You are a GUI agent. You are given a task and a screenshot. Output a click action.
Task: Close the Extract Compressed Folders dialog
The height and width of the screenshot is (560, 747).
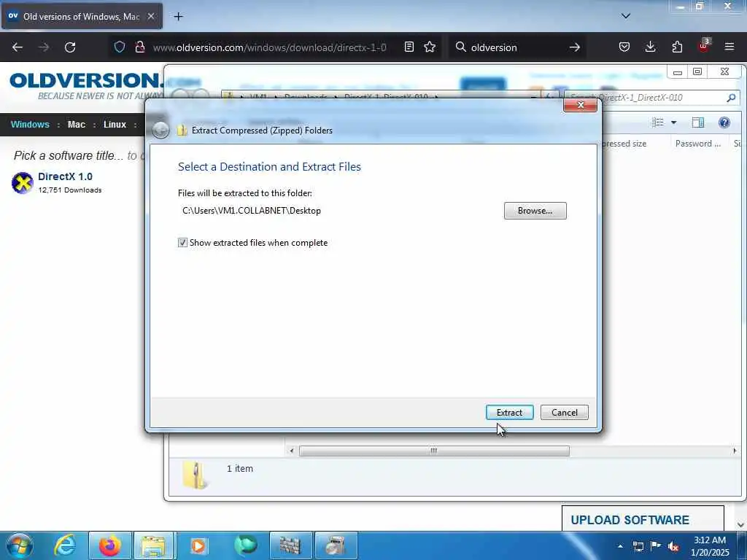580,105
